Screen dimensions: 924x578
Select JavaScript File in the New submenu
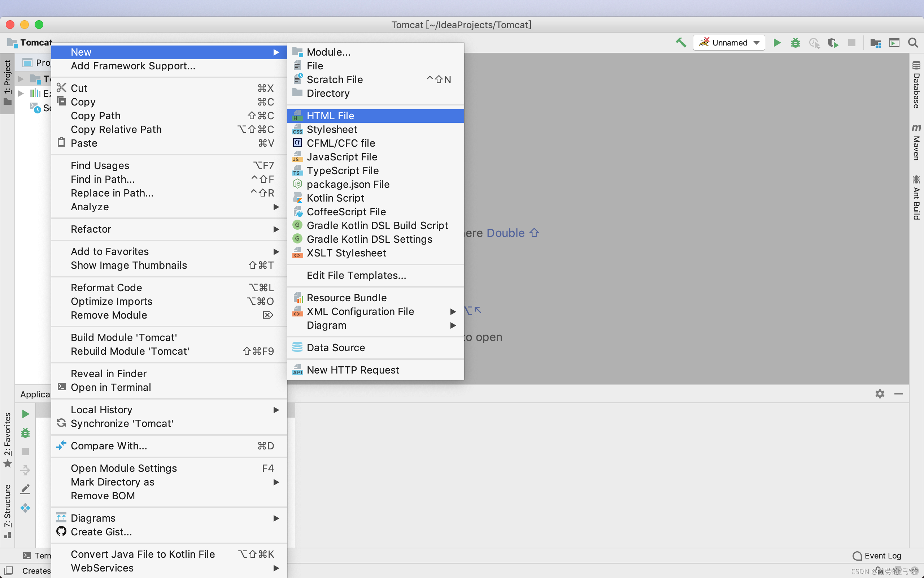(x=376, y=157)
